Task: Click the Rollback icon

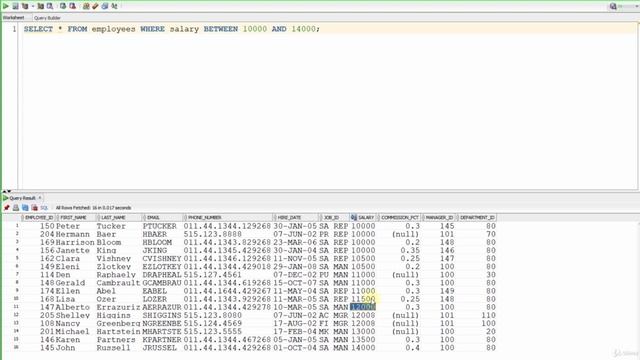Action: tap(73, 6)
